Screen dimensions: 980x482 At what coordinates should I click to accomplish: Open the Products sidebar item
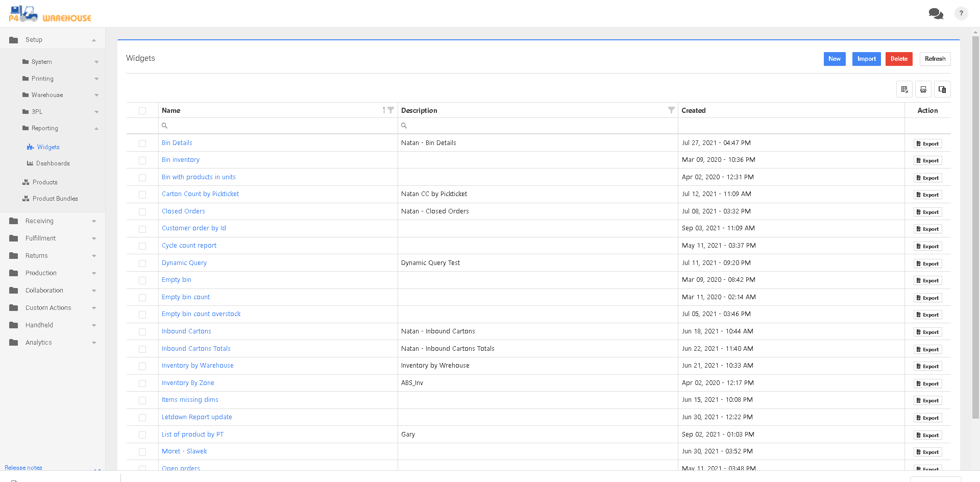coord(45,182)
